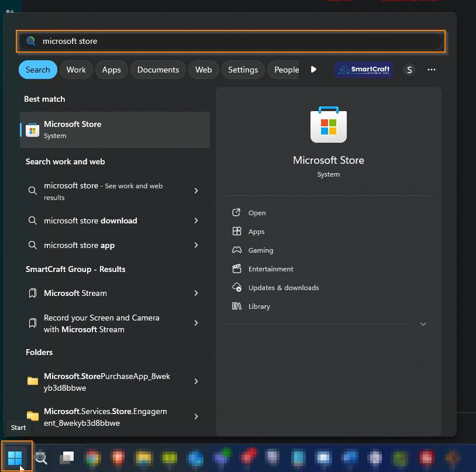Viewport: 476px width, 472px height.
Task: Expand the Microsoft.Services.Store.Engagement folder chevron
Action: coord(196,416)
